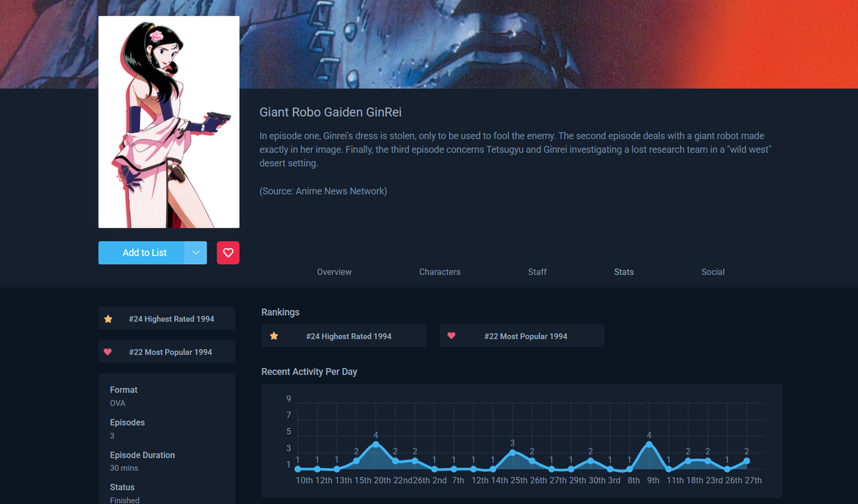858x504 pixels.
Task: Click the Recent Activity Per Day heading
Action: tap(309, 371)
